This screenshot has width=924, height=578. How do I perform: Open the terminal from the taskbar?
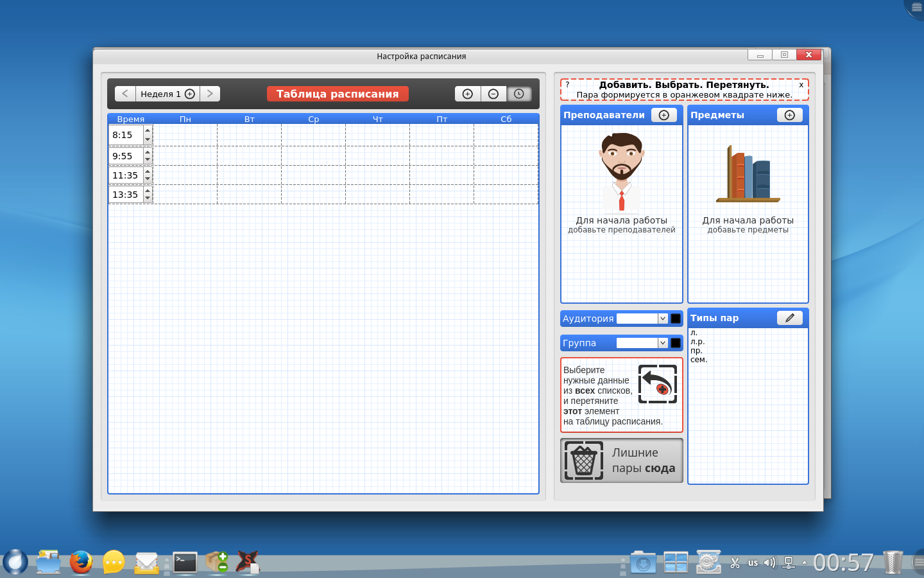click(185, 563)
